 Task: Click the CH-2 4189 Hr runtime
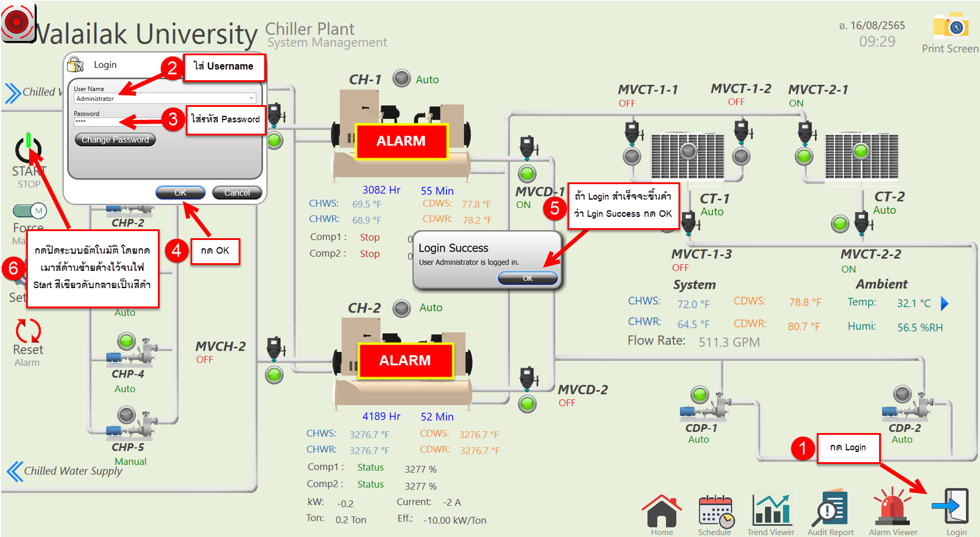pyautogui.click(x=381, y=416)
